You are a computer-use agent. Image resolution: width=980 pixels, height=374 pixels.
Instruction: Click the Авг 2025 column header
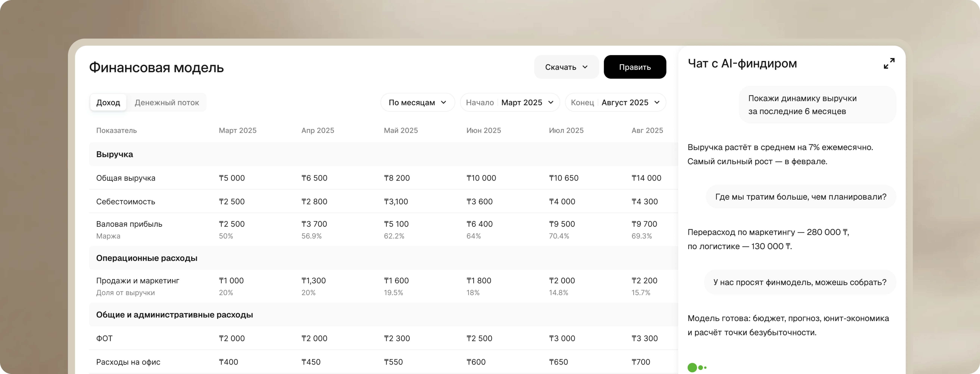[647, 130]
